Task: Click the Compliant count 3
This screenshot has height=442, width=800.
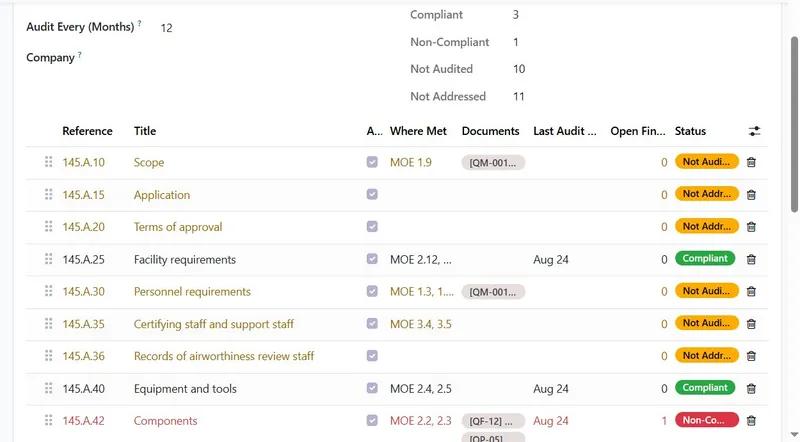Action: (516, 15)
